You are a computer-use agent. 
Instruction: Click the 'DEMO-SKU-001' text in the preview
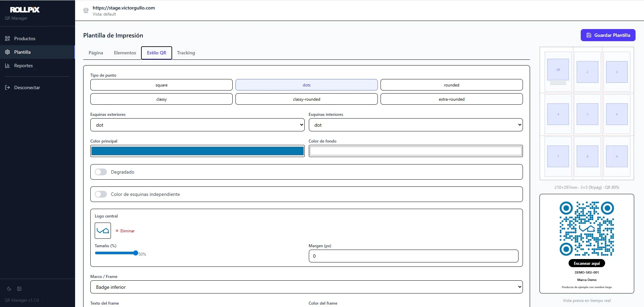[x=587, y=273]
